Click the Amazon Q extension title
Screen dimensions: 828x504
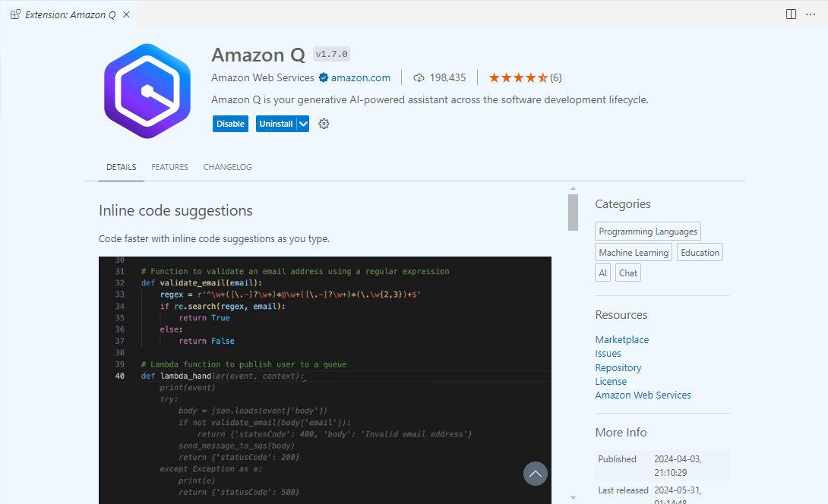258,55
